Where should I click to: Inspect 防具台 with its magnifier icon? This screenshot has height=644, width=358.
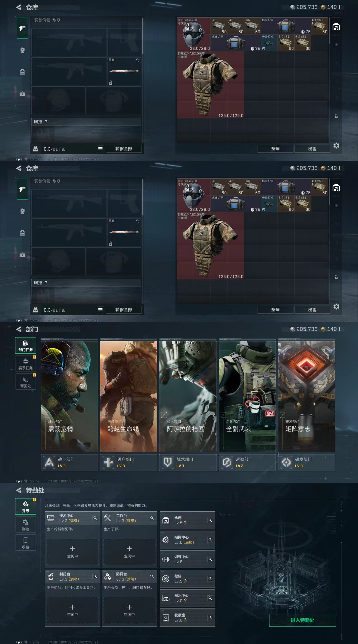tap(152, 576)
